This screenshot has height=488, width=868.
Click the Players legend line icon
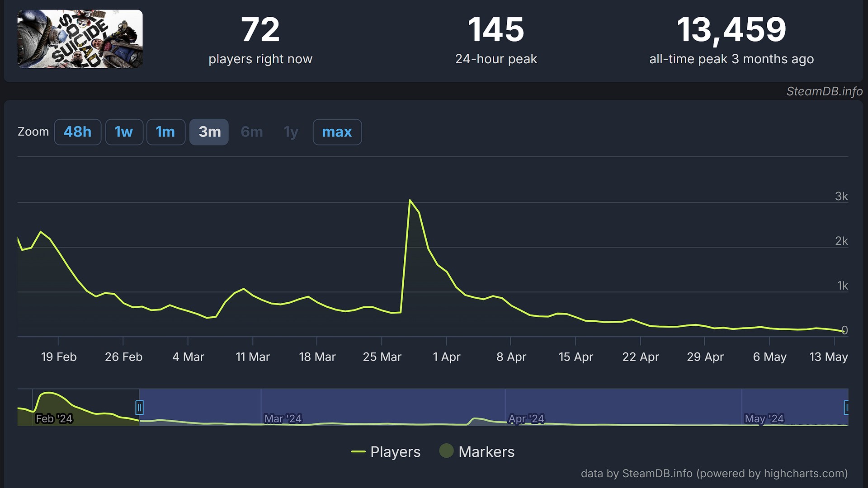point(358,451)
